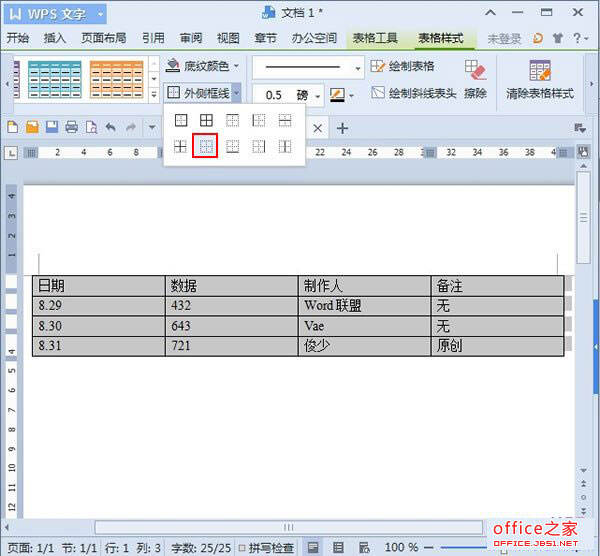Apply the inside horizontal border option

[285, 121]
